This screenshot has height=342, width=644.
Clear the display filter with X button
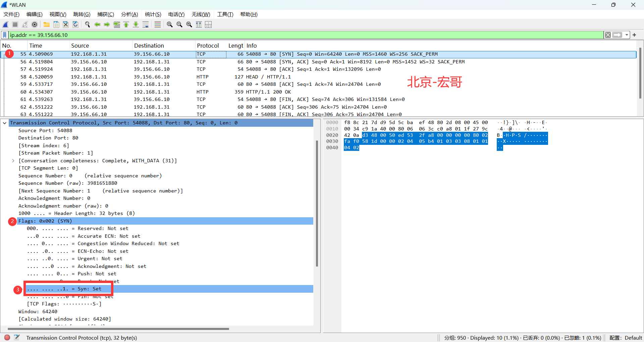coord(608,35)
